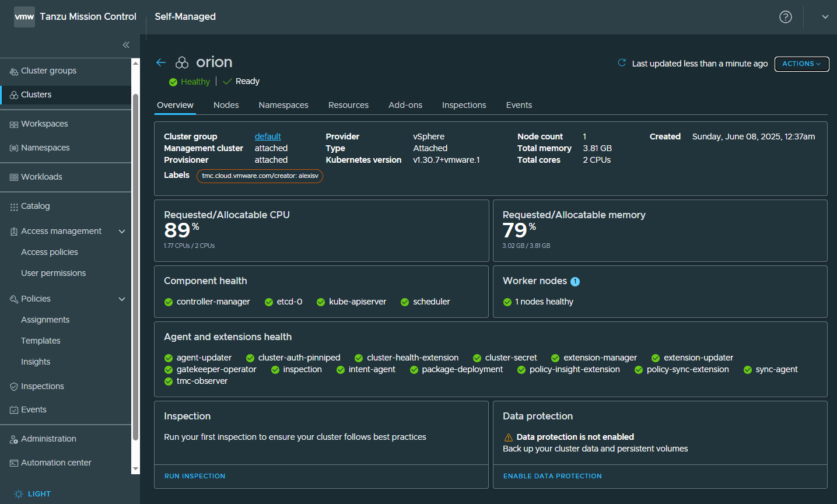The width and height of the screenshot is (837, 504).
Task: Click the Catalog grid icon
Action: 14,206
